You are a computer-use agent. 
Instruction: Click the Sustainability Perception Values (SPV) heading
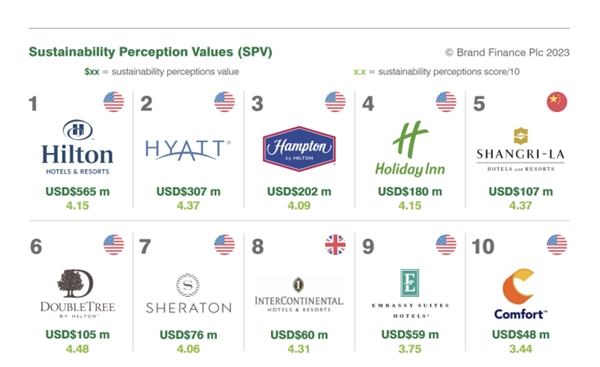(150, 52)
